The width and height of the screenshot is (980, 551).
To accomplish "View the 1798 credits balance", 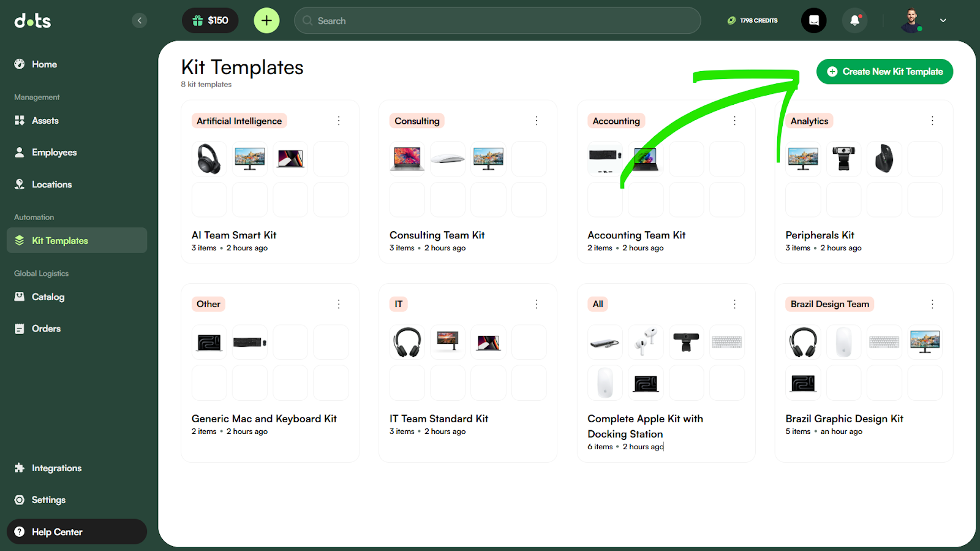I will tap(752, 20).
